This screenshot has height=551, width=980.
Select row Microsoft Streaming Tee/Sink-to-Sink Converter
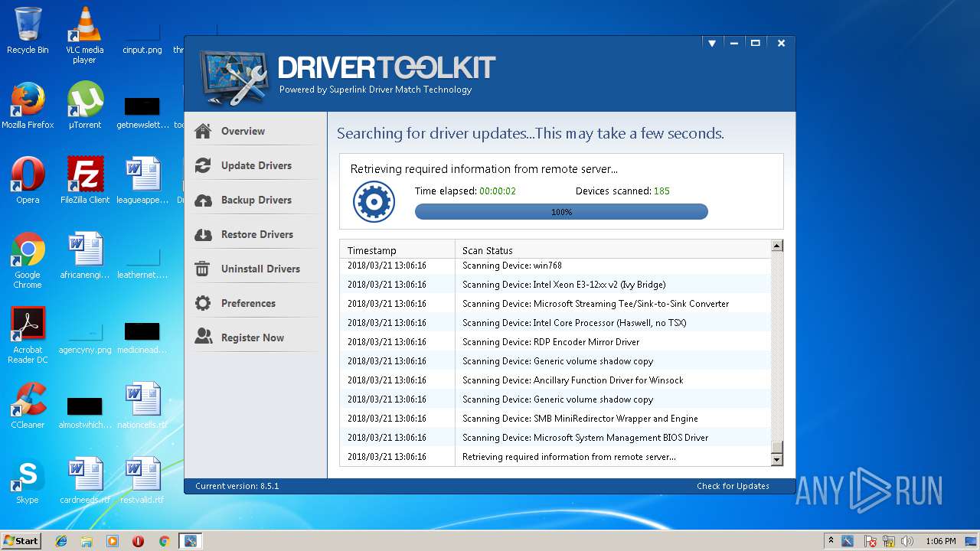pos(555,304)
